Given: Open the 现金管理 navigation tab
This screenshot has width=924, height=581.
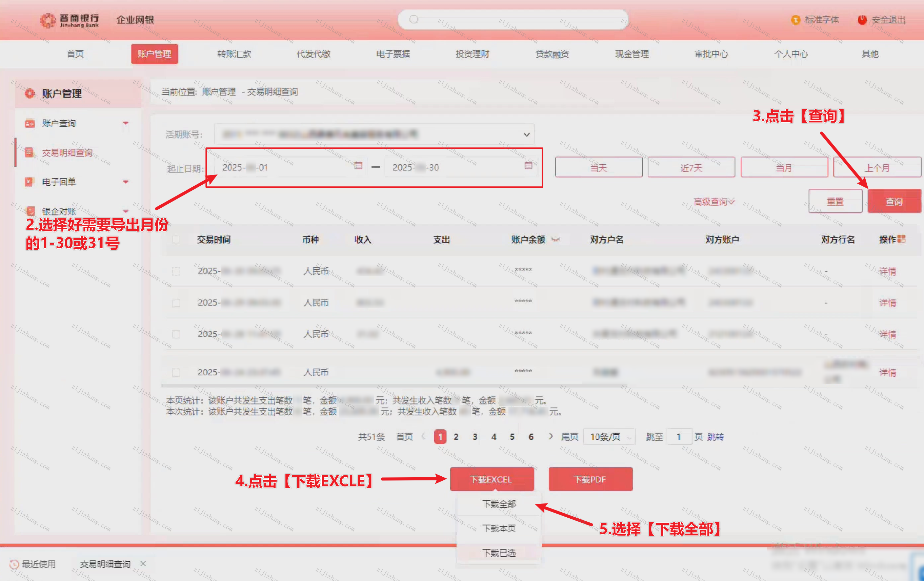Looking at the screenshot, I should pyautogui.click(x=632, y=54).
